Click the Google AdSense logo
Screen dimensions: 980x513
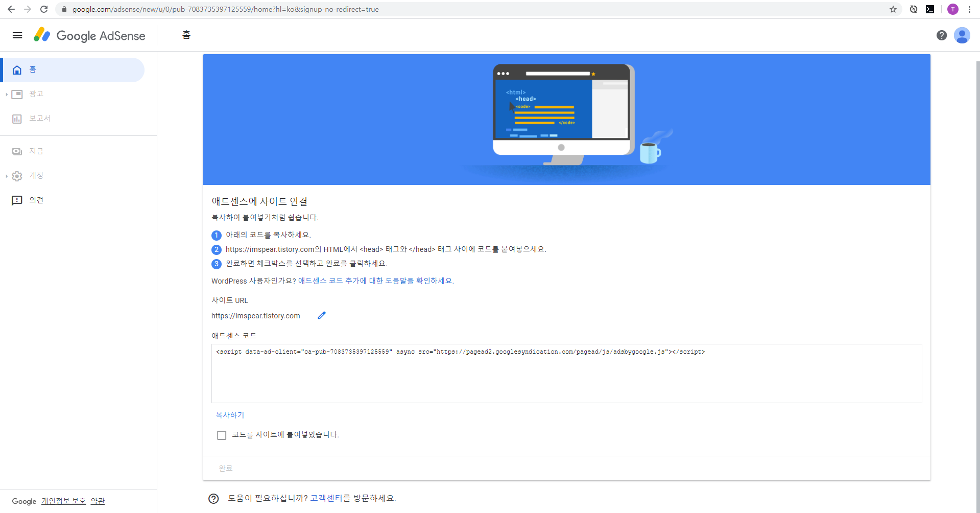pyautogui.click(x=89, y=35)
